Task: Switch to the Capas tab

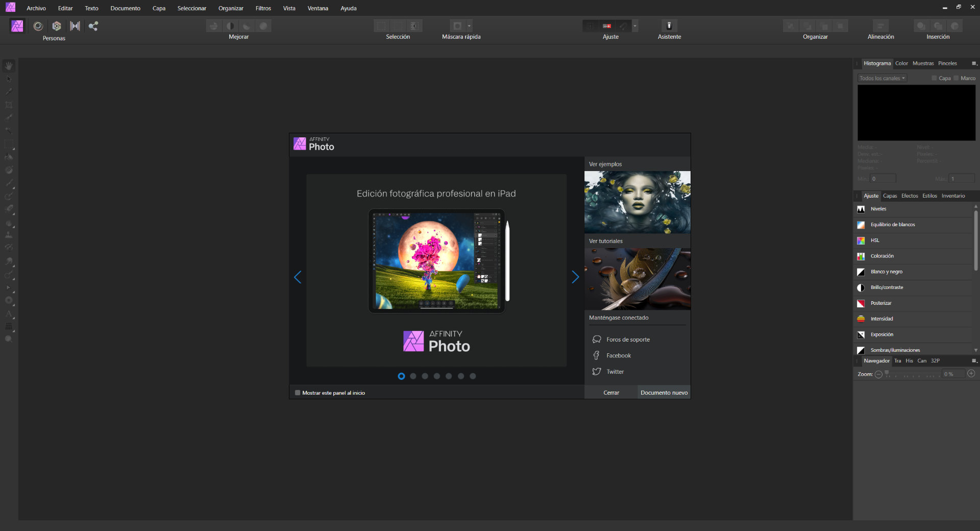Action: point(890,196)
